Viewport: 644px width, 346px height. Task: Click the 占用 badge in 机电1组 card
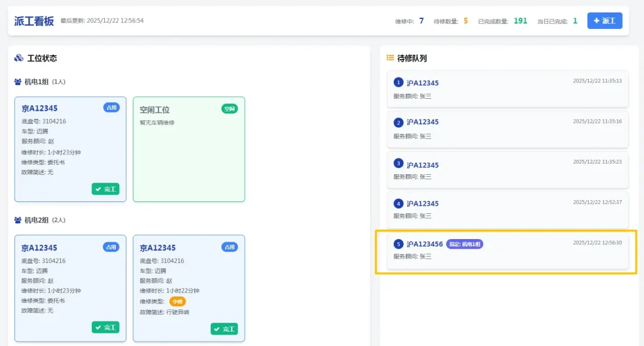point(111,108)
